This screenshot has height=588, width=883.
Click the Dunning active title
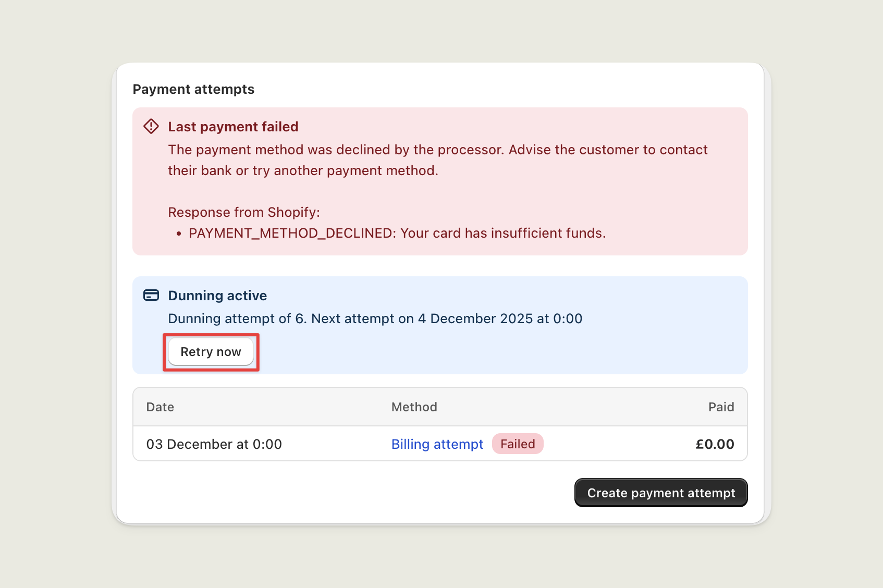(217, 296)
